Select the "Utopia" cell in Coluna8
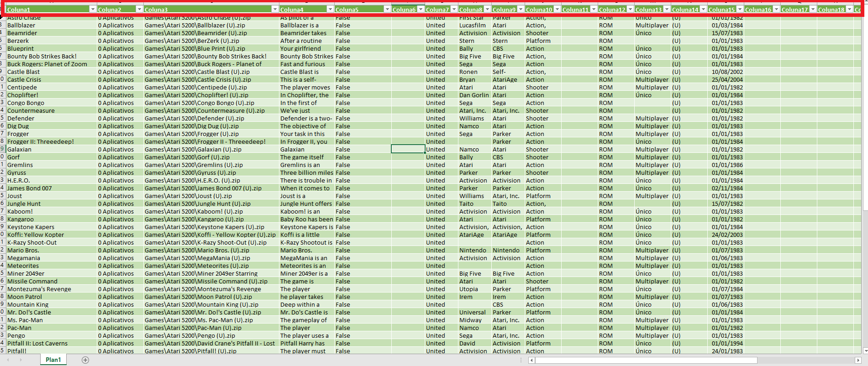Image resolution: width=868 pixels, height=366 pixels. [x=475, y=289]
